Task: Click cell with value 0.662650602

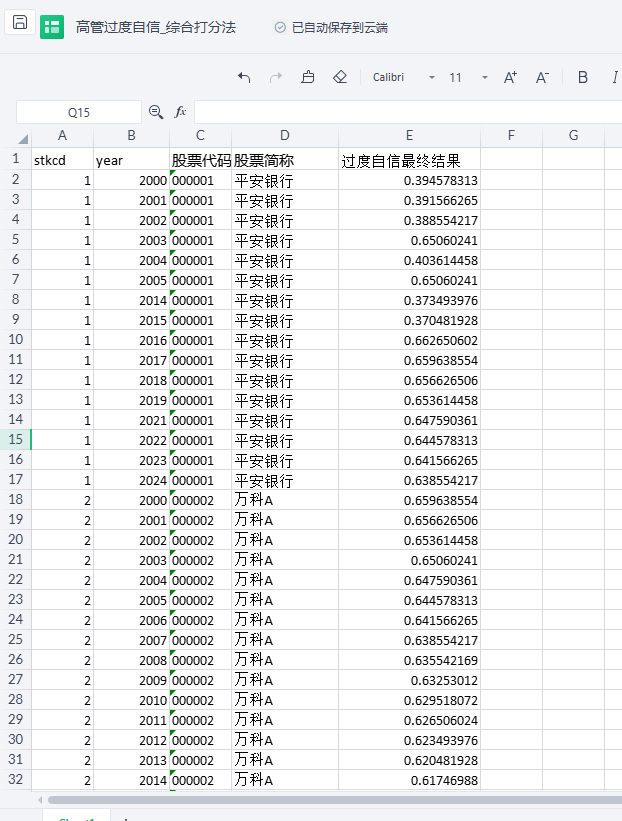Action: coord(409,340)
